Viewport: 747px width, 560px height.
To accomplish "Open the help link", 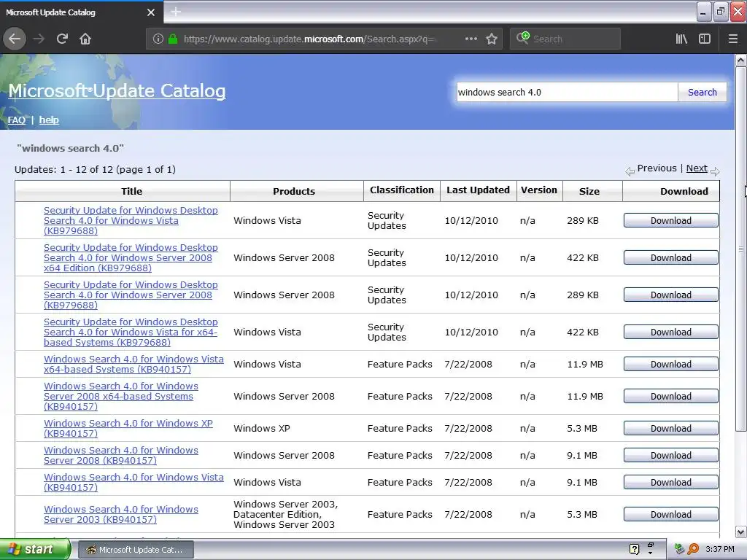I will [x=49, y=120].
